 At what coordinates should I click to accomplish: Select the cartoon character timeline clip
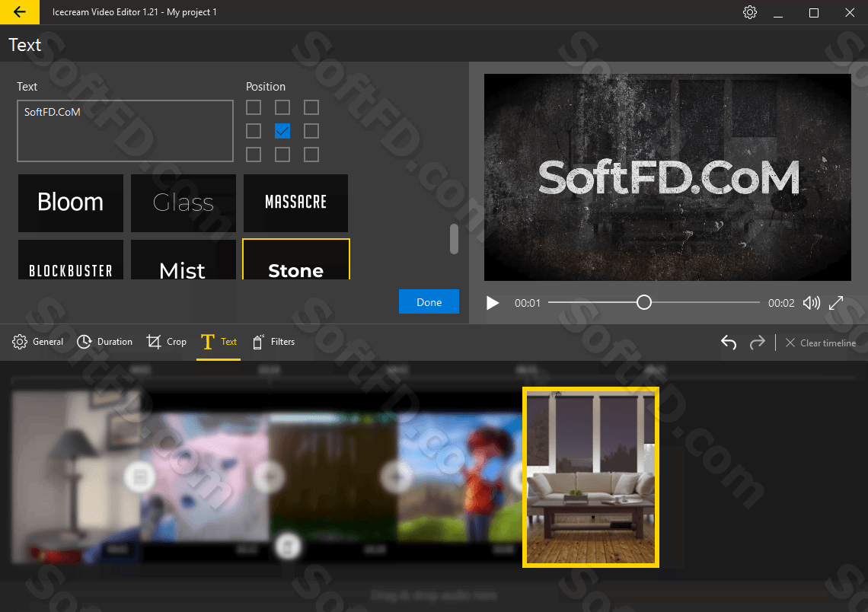[x=461, y=477]
